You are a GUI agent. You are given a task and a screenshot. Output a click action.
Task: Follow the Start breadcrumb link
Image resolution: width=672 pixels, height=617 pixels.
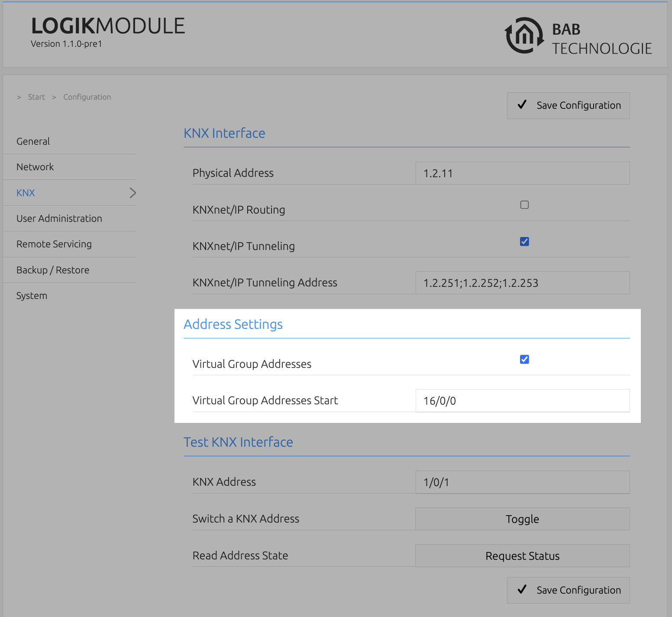36,97
